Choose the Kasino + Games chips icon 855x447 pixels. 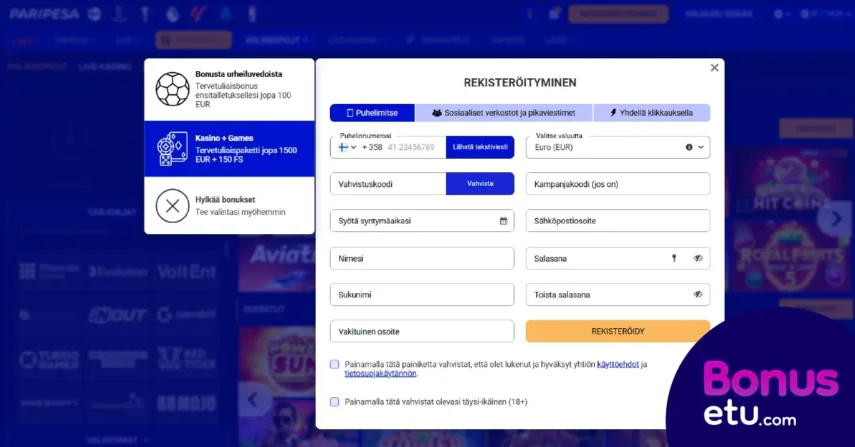click(x=172, y=148)
